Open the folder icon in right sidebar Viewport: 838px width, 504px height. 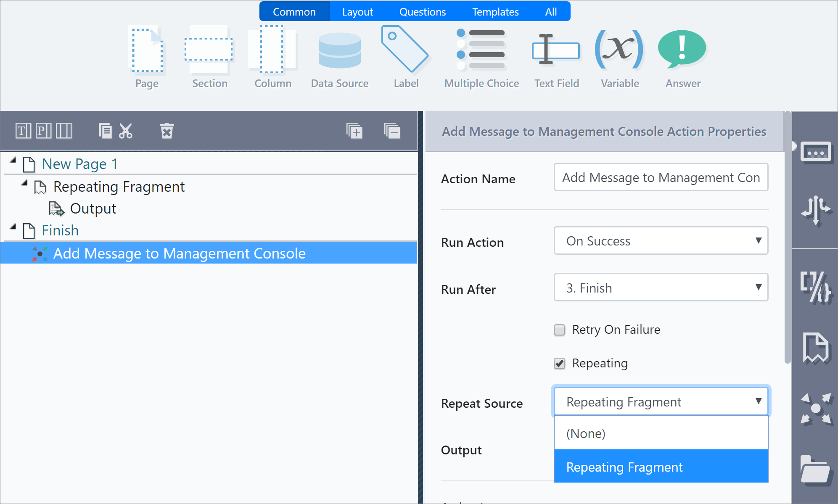[x=815, y=470]
